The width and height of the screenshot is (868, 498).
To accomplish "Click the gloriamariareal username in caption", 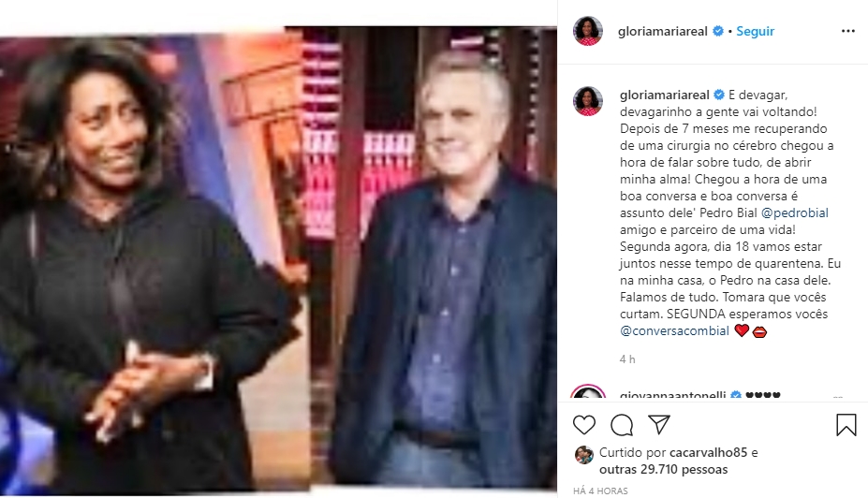I will point(664,95).
